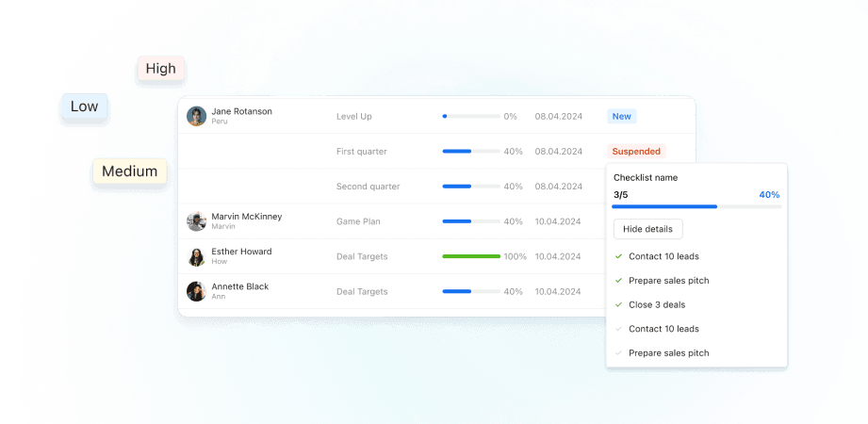Click Marvin McKinney's avatar

(x=197, y=221)
